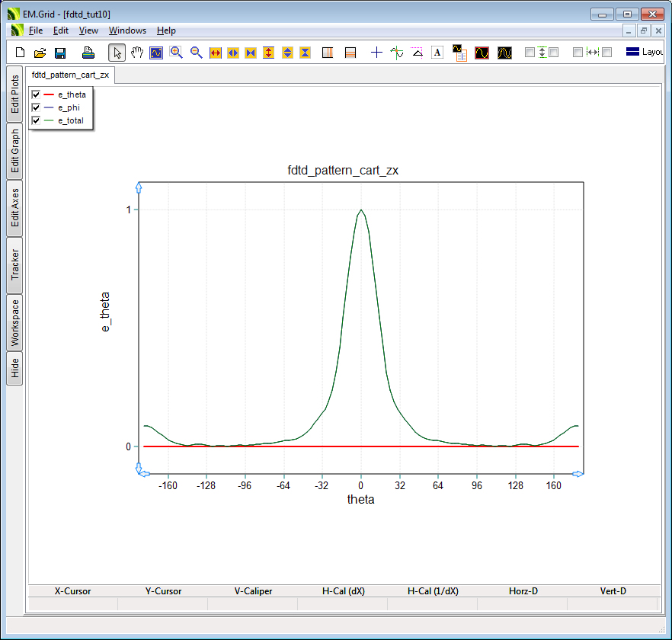672x640 pixels.
Task: Hide the e_total curve via its checkbox
Action: (x=36, y=120)
